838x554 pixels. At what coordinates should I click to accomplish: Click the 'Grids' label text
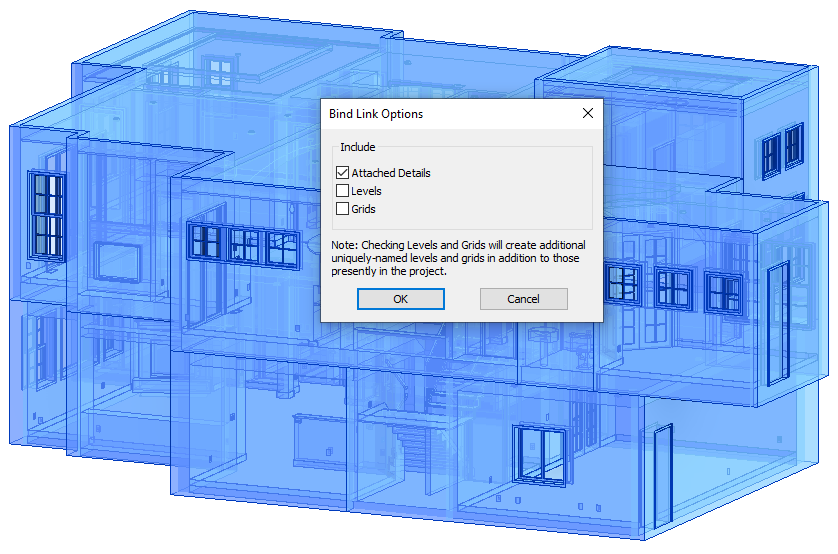pyautogui.click(x=363, y=209)
